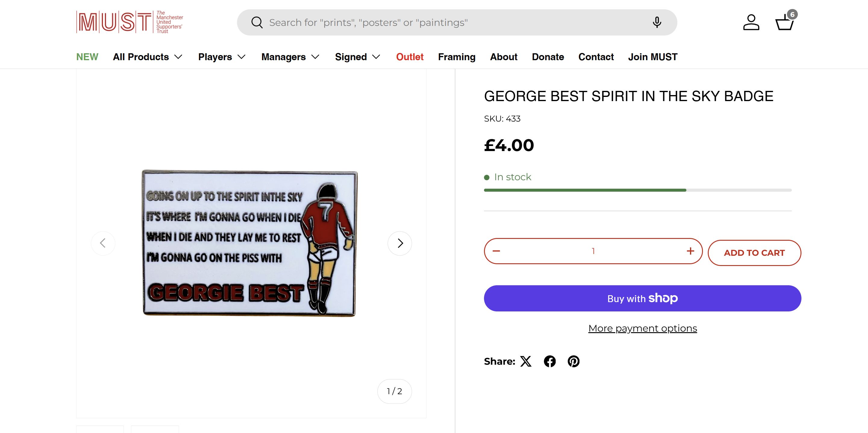This screenshot has width=868, height=433.
Task: Expand the All Products dropdown
Action: (148, 57)
